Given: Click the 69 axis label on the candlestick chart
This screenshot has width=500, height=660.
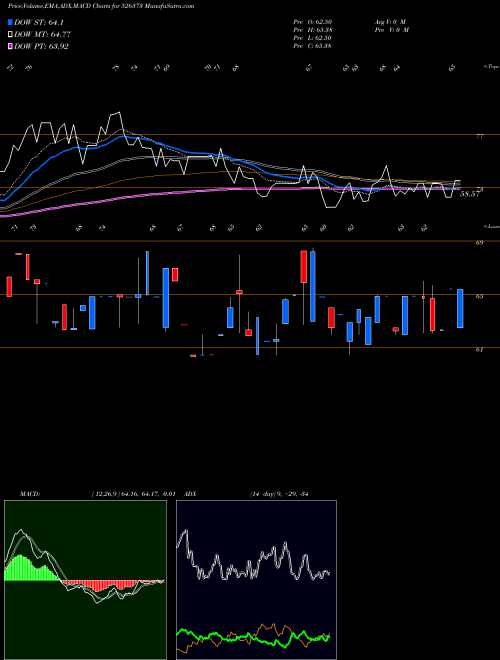Looking at the screenshot, I should (x=479, y=243).
